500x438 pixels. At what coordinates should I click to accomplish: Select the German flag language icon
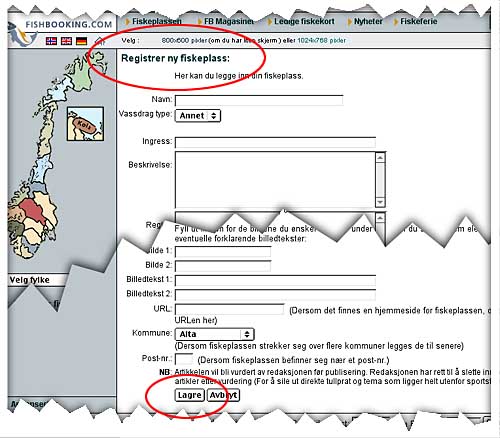tap(82, 41)
